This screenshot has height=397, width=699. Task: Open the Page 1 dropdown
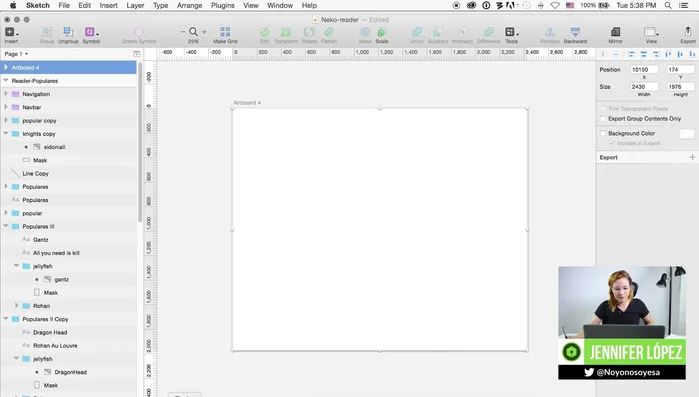tap(16, 54)
